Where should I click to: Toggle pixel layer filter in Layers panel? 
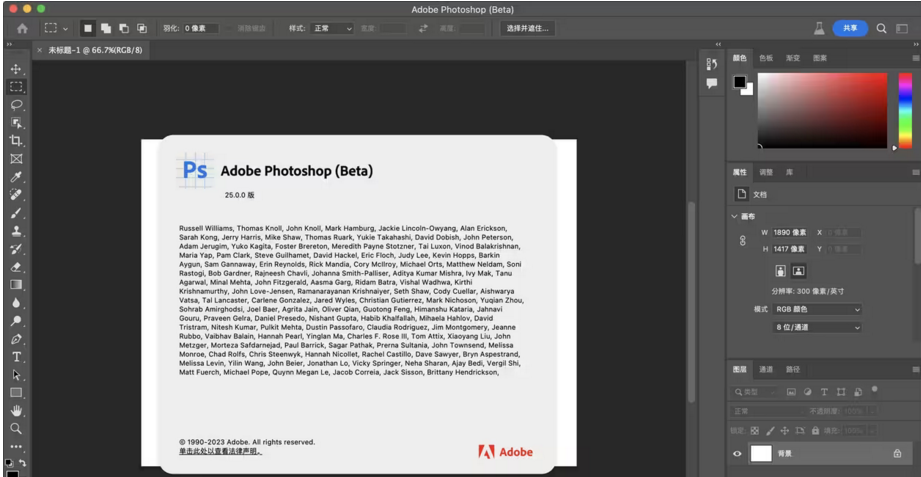pyautogui.click(x=791, y=392)
